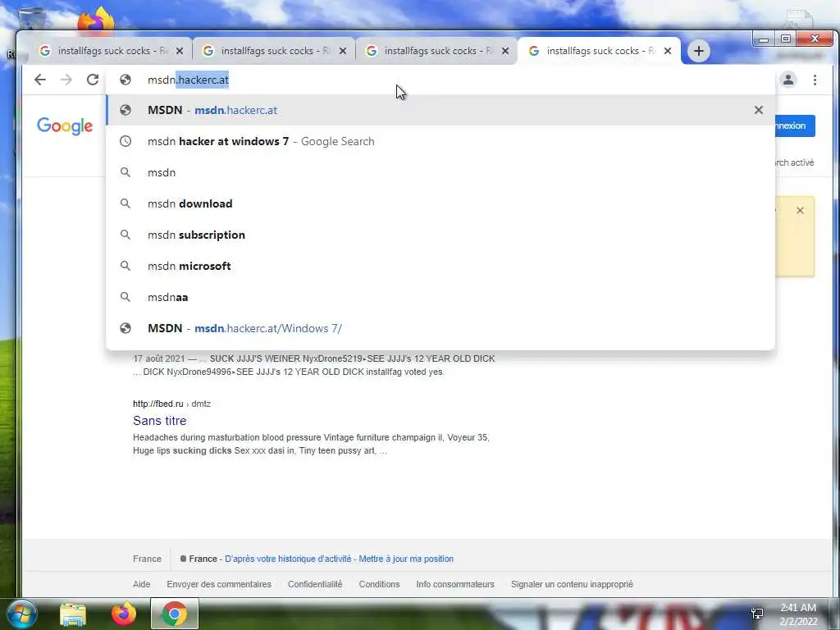The height and width of the screenshot is (630, 840).
Task: Click the Google logo
Action: [x=65, y=126]
